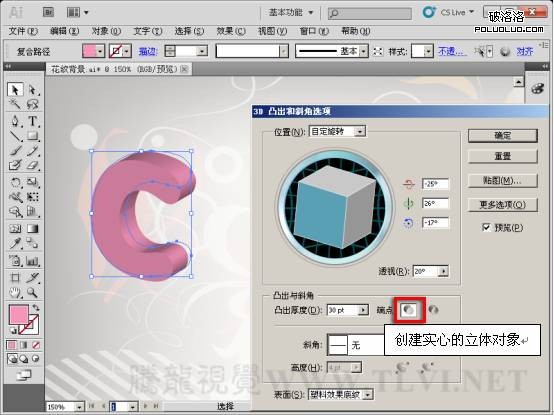The image size is (554, 415).
Task: Select the Hand tool
Action: (x=15, y=292)
